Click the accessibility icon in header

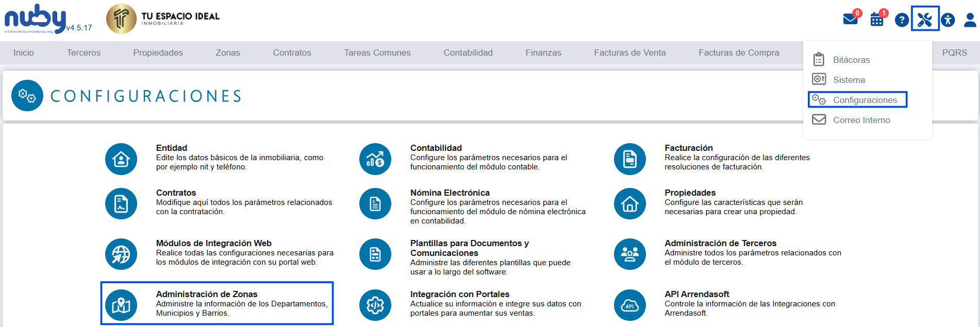coord(948,20)
